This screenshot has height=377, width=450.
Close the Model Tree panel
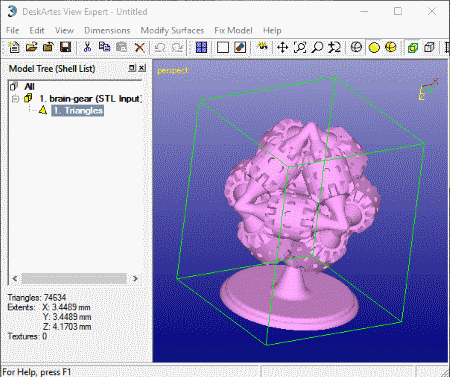click(142, 68)
